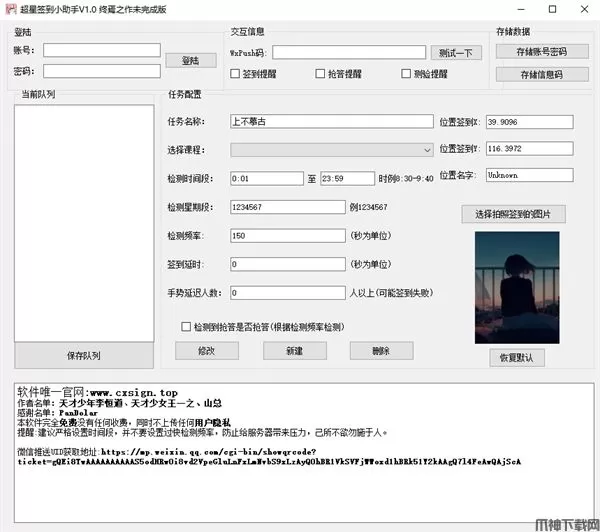Enable the 测验提醒 checkbox
The image size is (600, 532).
(x=406, y=73)
